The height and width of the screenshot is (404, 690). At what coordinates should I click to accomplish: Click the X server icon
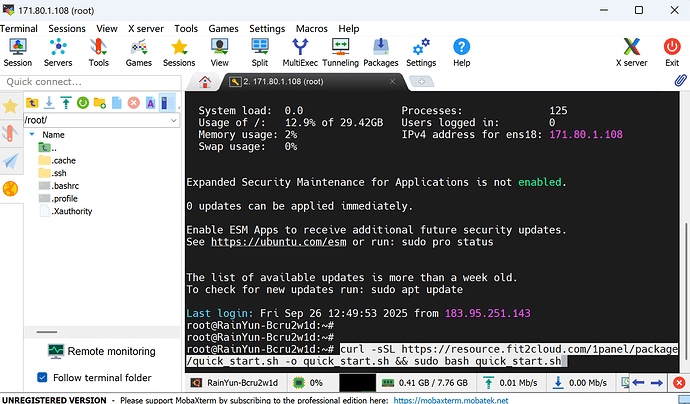628,52
